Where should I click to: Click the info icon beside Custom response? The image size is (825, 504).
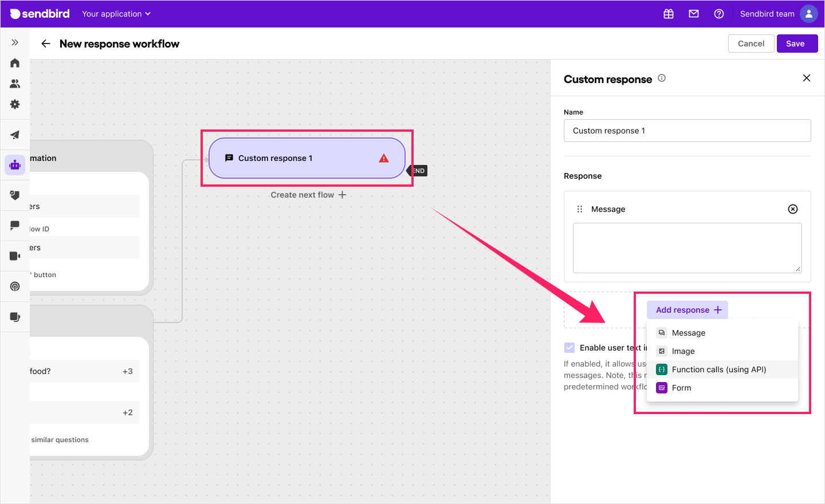(x=662, y=78)
